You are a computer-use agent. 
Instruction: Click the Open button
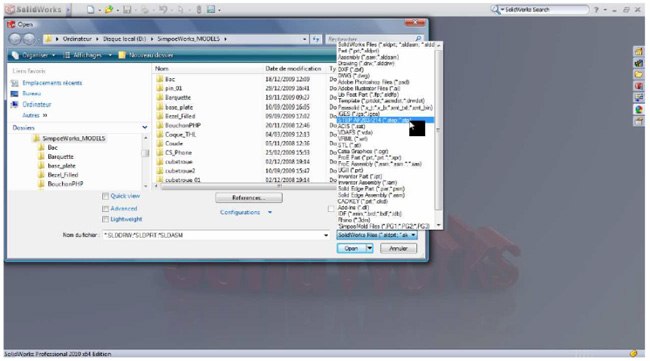[x=351, y=248]
